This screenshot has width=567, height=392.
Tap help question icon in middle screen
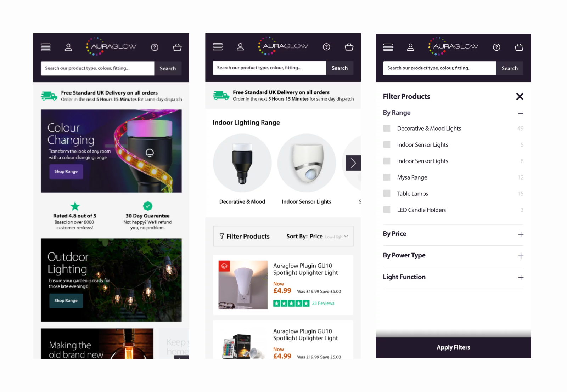[326, 47]
